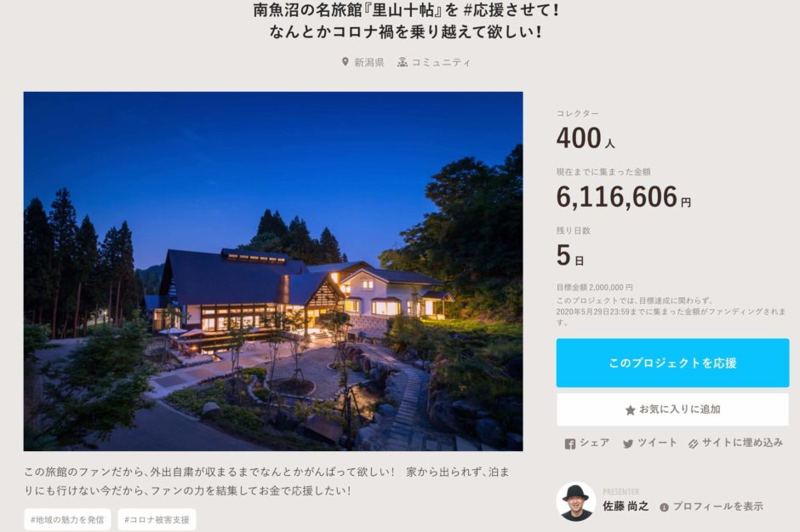The image size is (800, 532).
Task: Select the #地域の魅力を発信 tag
Action: pyautogui.click(x=67, y=520)
